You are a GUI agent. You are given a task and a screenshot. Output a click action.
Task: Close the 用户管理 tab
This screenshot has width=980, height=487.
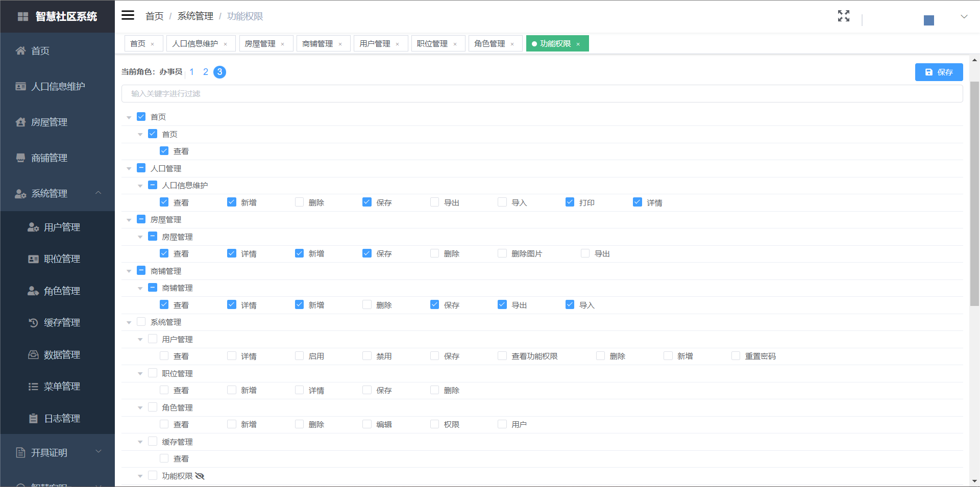tap(397, 44)
